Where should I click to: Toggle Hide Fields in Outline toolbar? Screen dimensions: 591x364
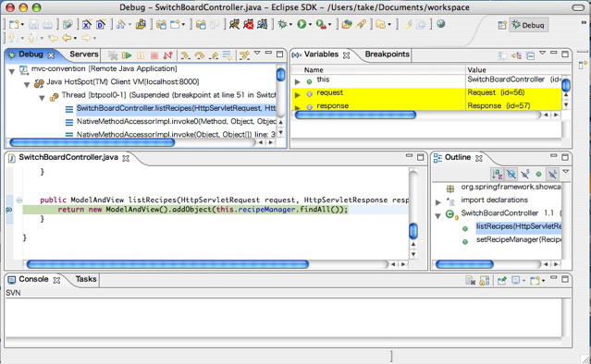click(511, 174)
